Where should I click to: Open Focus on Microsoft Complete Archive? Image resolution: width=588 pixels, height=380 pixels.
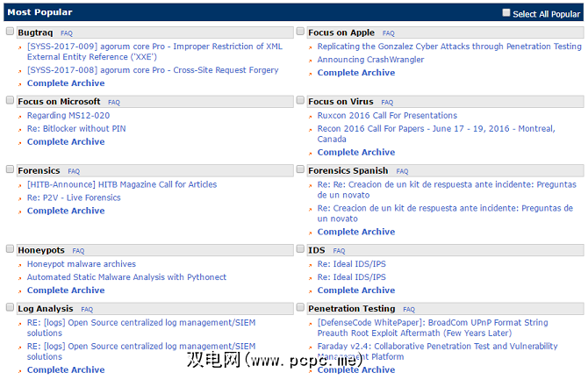66,142
